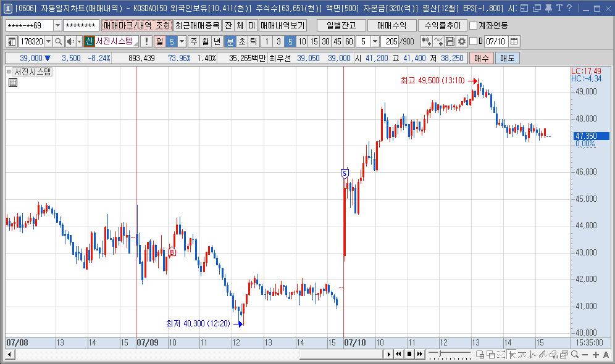
Task: Click the 매매마크/내역 조회 button
Action: pos(136,25)
